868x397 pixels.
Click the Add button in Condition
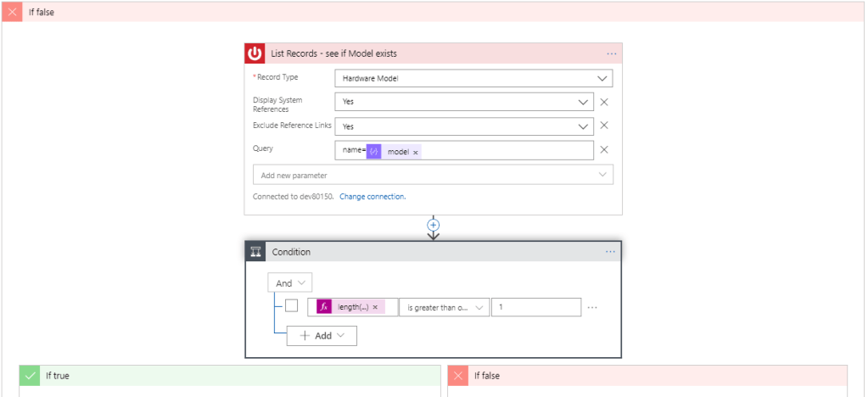click(322, 335)
